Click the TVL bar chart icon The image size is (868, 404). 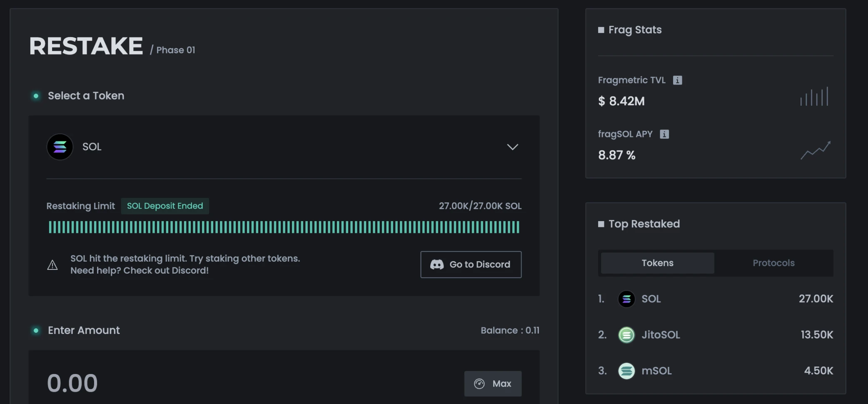tap(814, 97)
